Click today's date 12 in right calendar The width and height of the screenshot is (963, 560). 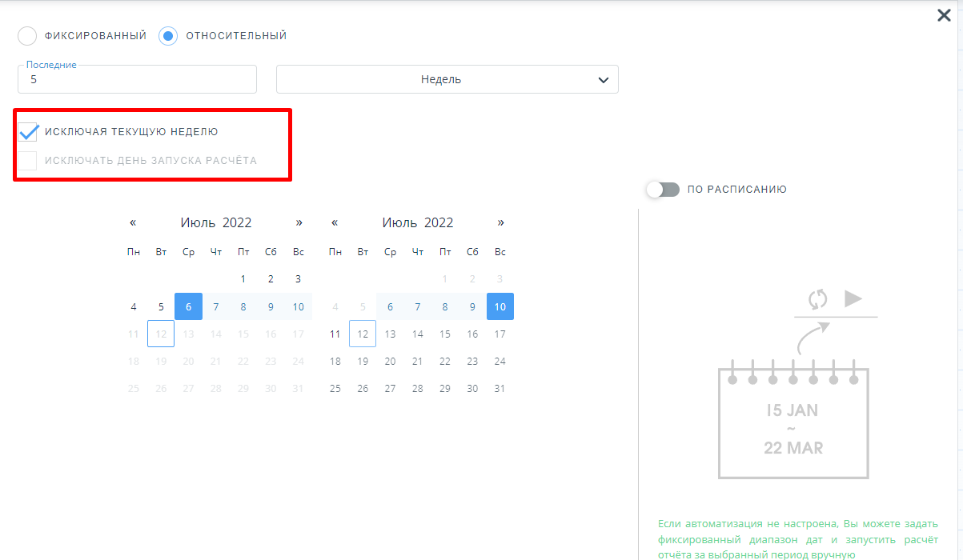[363, 334]
